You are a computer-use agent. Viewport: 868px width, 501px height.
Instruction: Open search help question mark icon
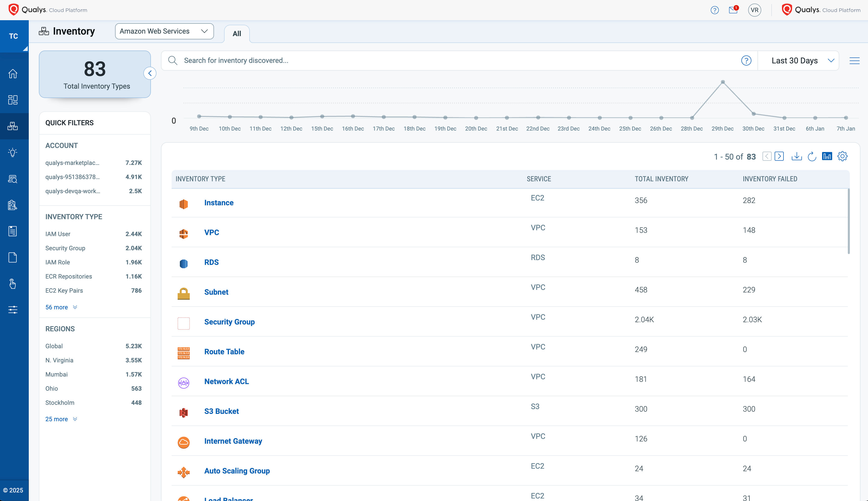coord(746,61)
